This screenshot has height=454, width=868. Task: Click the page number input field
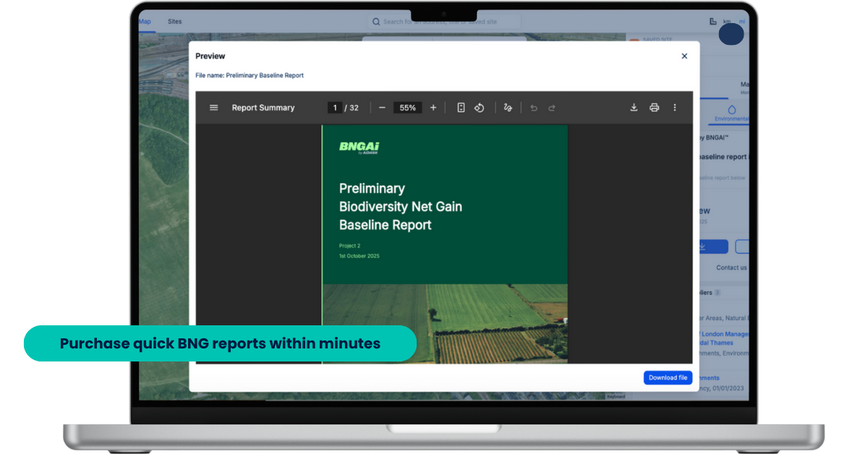[334, 108]
